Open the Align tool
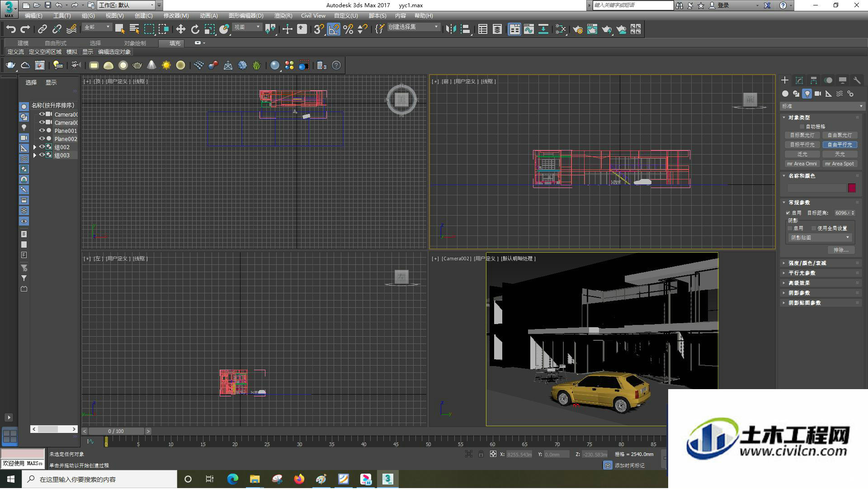Viewport: 868px width, 489px height. tap(465, 29)
